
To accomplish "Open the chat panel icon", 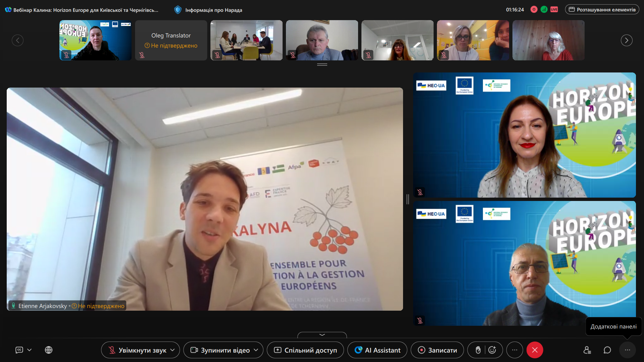I will (607, 350).
